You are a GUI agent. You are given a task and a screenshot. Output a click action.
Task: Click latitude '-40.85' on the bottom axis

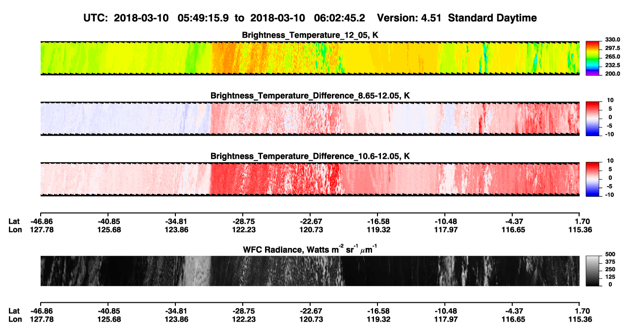pos(108,311)
